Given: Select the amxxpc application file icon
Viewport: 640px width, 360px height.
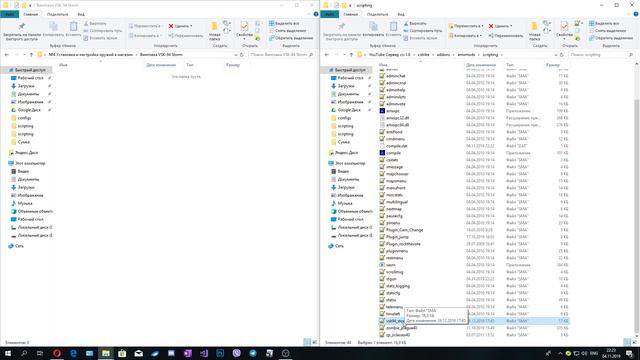Looking at the screenshot, I should tap(382, 111).
